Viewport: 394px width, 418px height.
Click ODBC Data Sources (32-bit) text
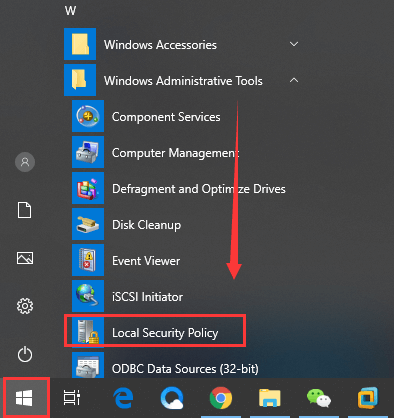pos(185,369)
